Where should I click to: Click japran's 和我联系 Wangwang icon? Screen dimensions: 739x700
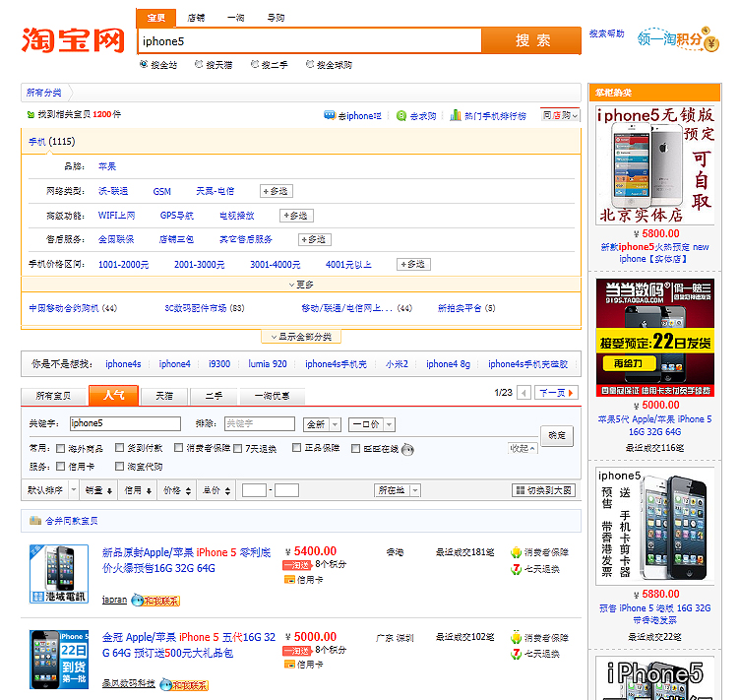[156, 600]
